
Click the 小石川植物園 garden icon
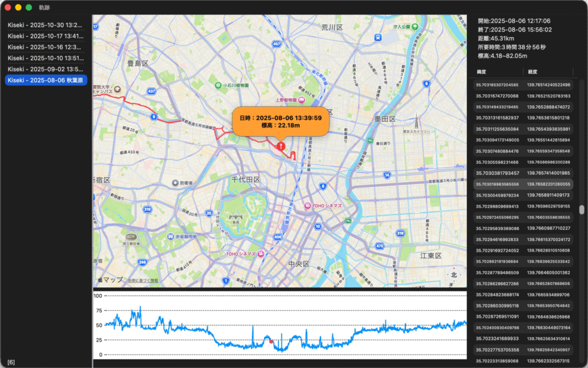click(218, 85)
